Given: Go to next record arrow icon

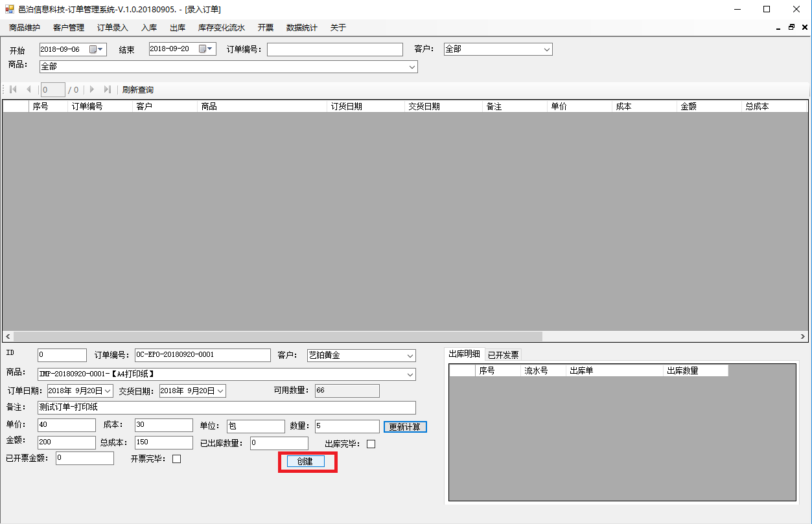Looking at the screenshot, I should pos(92,89).
